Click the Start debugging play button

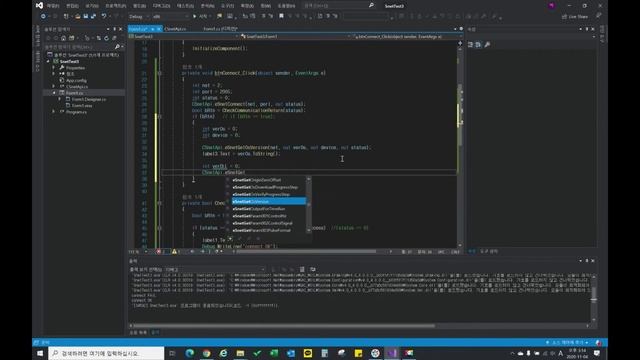(x=195, y=17)
